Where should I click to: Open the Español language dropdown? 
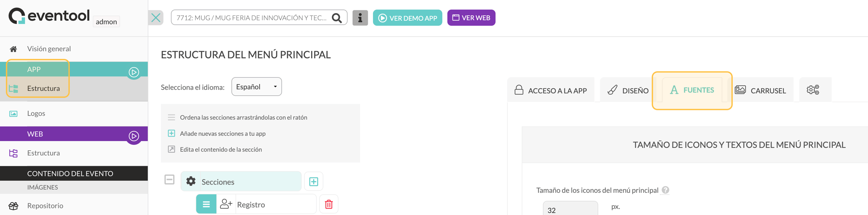click(x=257, y=87)
